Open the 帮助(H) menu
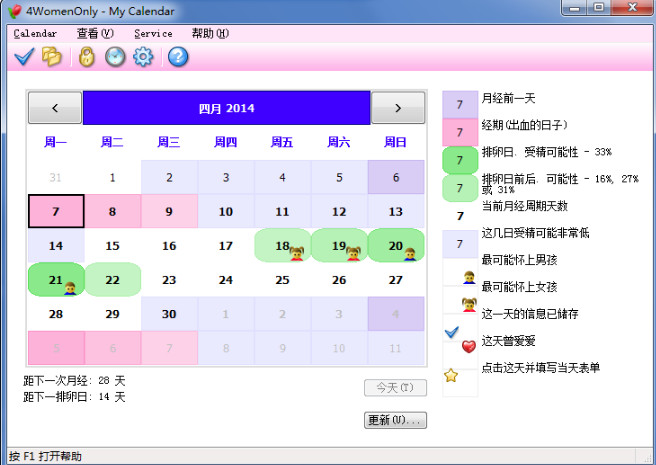Screen dimensions: 656x465 210,33
